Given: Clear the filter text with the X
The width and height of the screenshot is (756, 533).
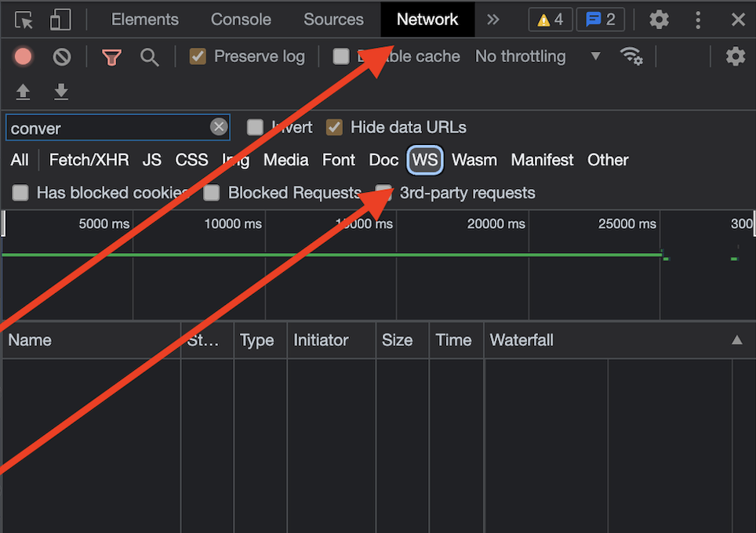Looking at the screenshot, I should click(219, 127).
